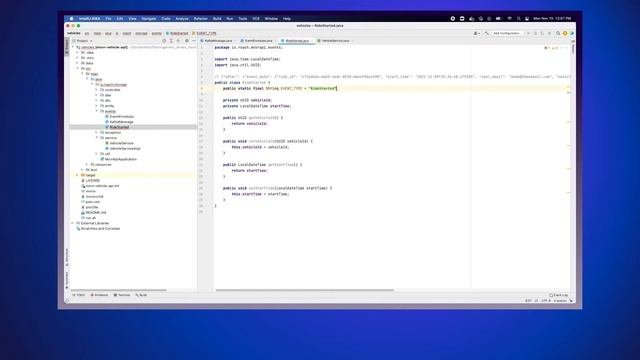Open Search Everywhere magnifier icon
The image size is (640, 360).
point(558,33)
